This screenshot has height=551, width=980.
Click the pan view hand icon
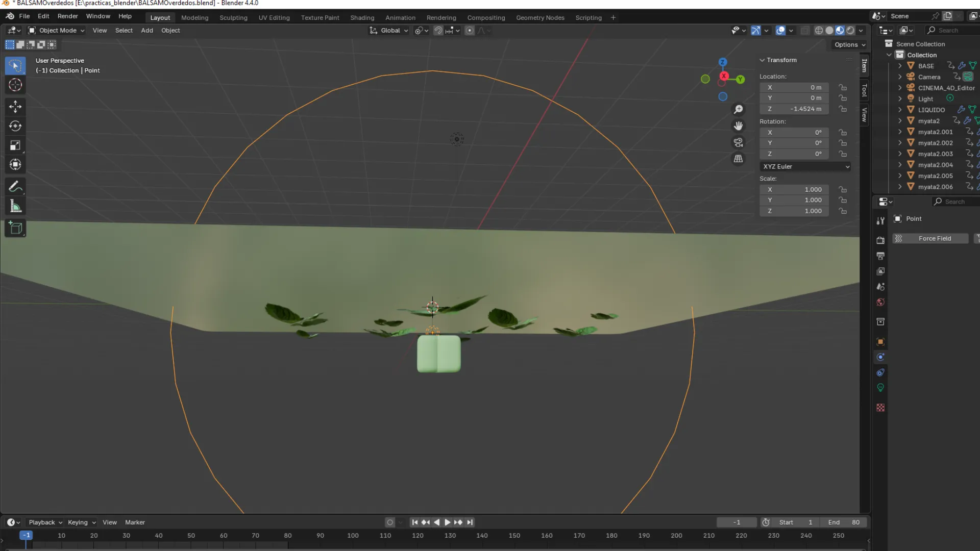coord(738,126)
